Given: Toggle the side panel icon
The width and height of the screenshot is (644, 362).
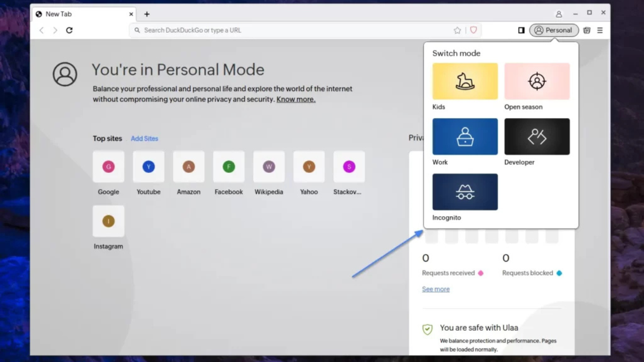Looking at the screenshot, I should pos(521,30).
